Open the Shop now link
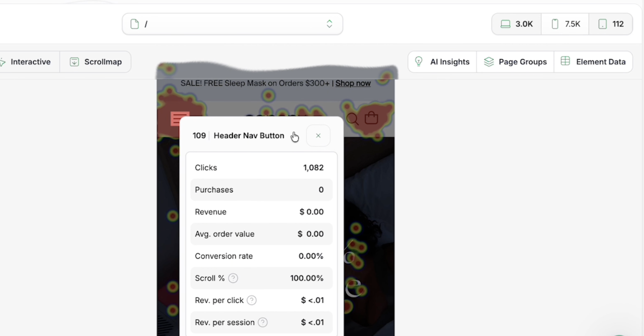 tap(353, 83)
